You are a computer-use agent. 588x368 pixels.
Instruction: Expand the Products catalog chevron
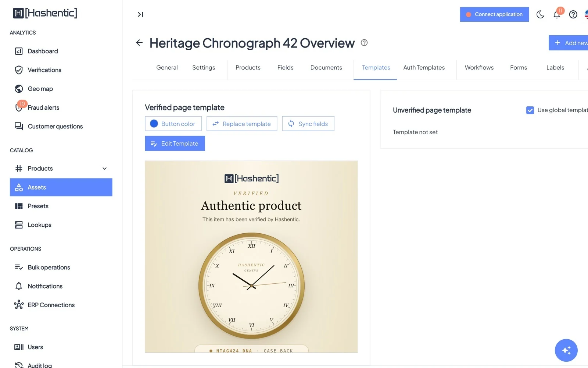pos(104,169)
